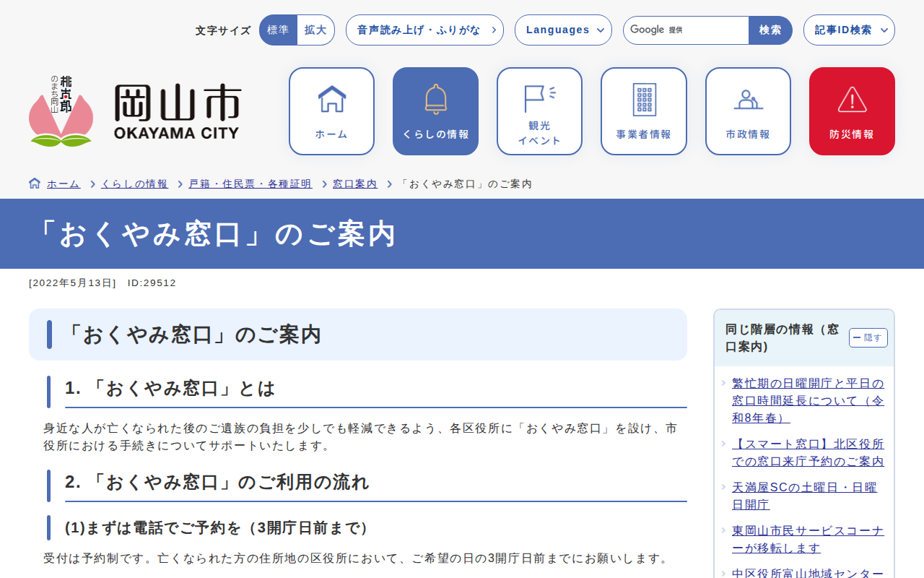924x578 pixels.
Task: Go to くらしの情報 in breadcrumb
Action: 134,184
